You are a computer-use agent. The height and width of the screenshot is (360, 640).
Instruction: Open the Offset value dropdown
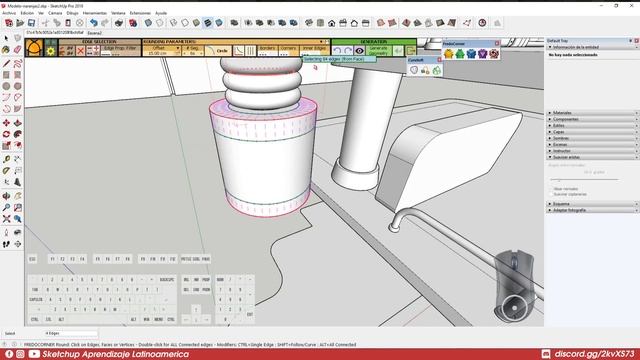(178, 48)
